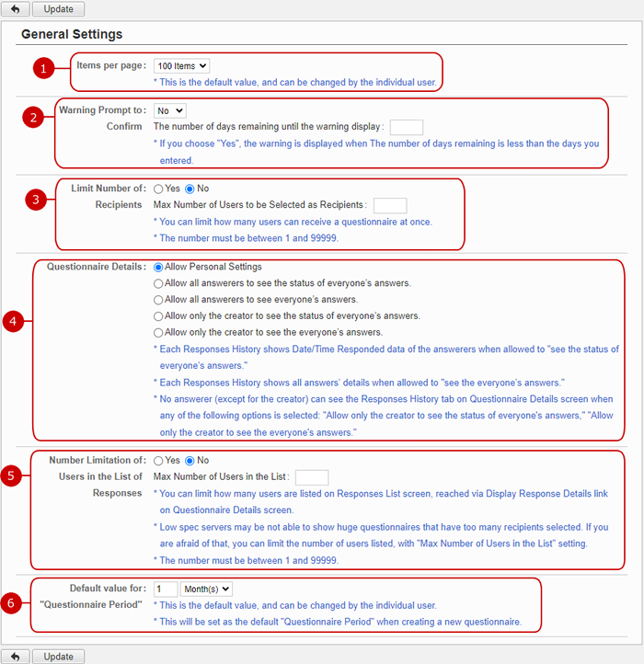Select Allow Personal Settings option

tap(158, 268)
